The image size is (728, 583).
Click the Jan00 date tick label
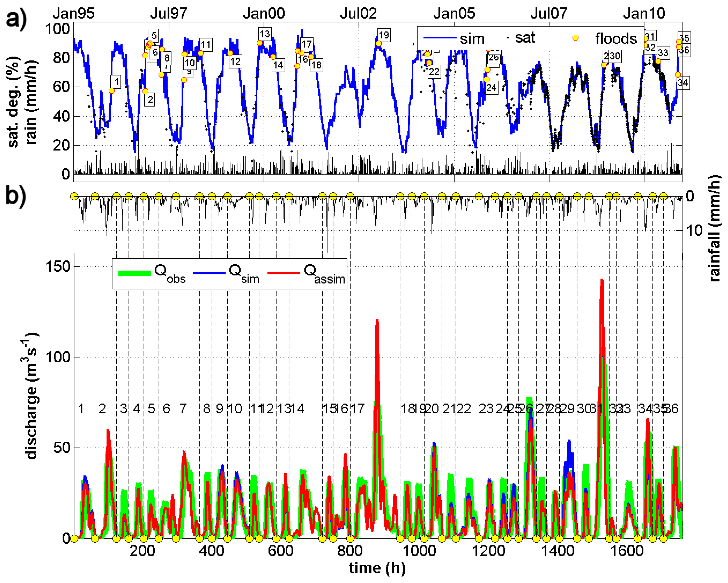click(264, 14)
